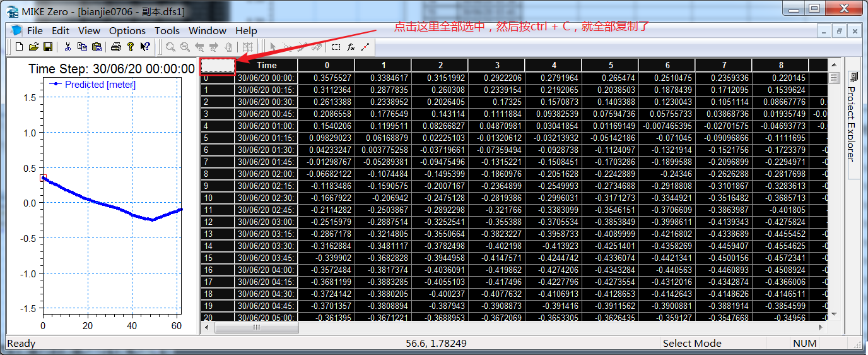Click time cell 30/06/20 02:00

[x=266, y=173]
